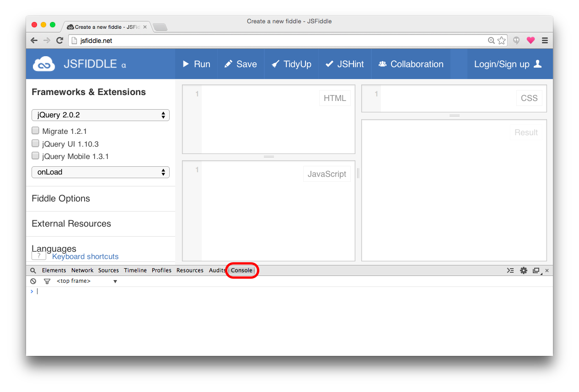This screenshot has height=392, width=579.
Task: Click Login/Sign up
Action: point(508,64)
